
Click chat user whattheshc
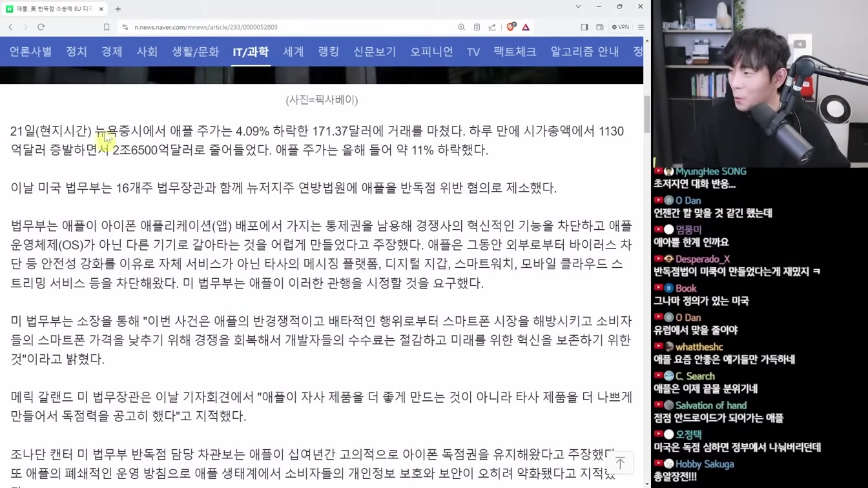click(x=699, y=347)
